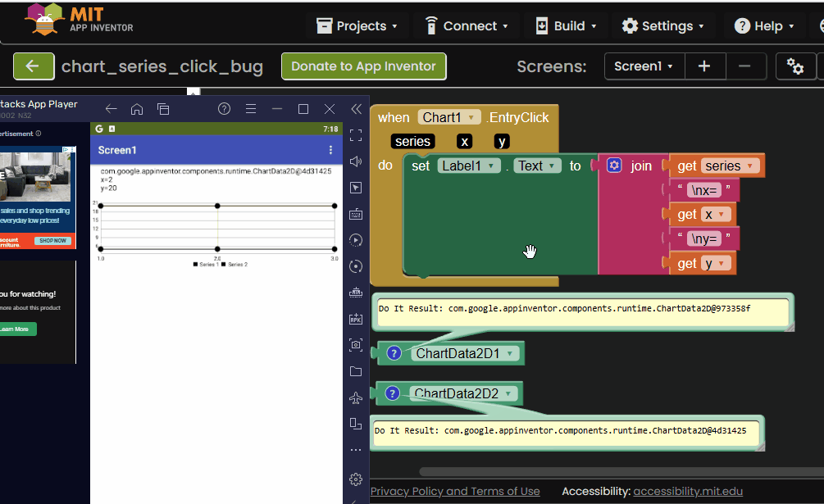Click the Donate to App Inventor button
Viewport: 824px width, 504px height.
(x=363, y=66)
